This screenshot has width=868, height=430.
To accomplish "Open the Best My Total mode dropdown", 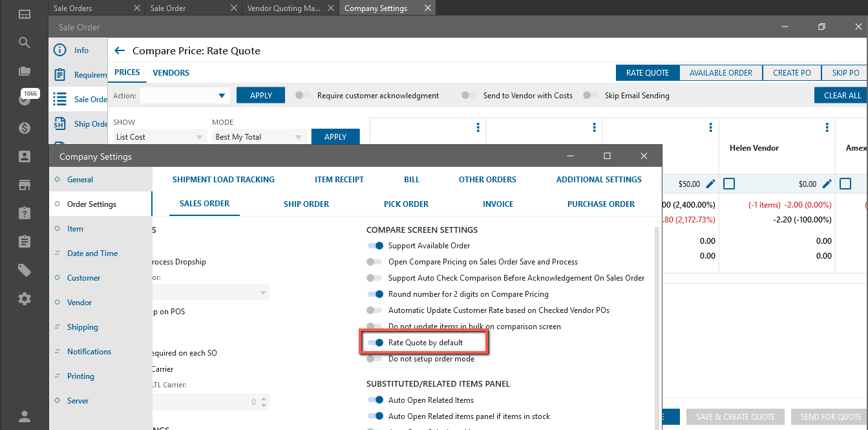I will (x=259, y=137).
